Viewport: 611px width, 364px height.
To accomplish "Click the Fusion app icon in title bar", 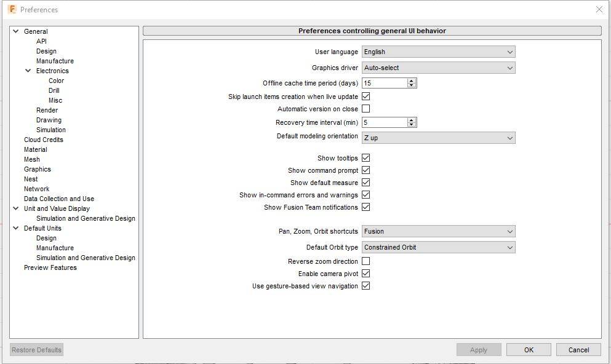I will [12, 9].
